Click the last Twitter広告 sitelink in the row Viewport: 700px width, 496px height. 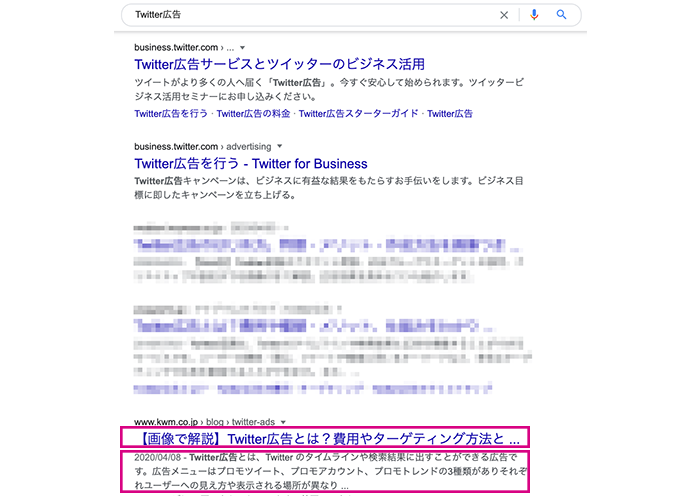coord(450,114)
